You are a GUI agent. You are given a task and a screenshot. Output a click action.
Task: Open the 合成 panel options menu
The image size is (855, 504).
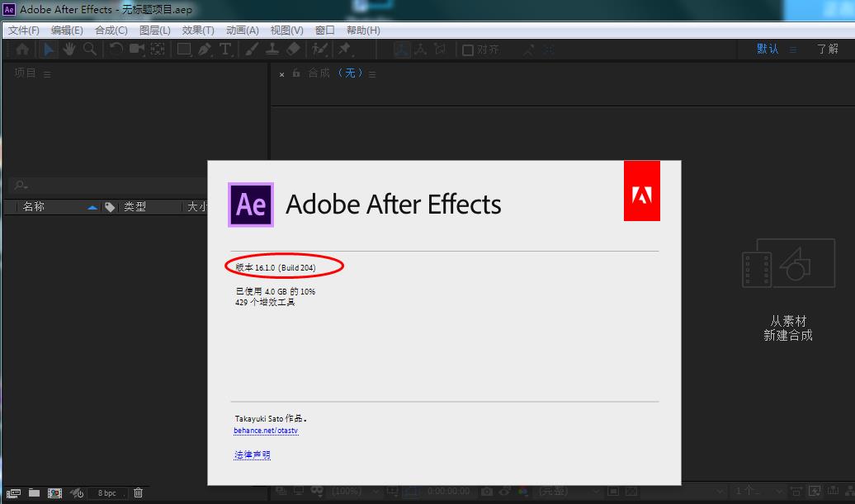[372, 74]
